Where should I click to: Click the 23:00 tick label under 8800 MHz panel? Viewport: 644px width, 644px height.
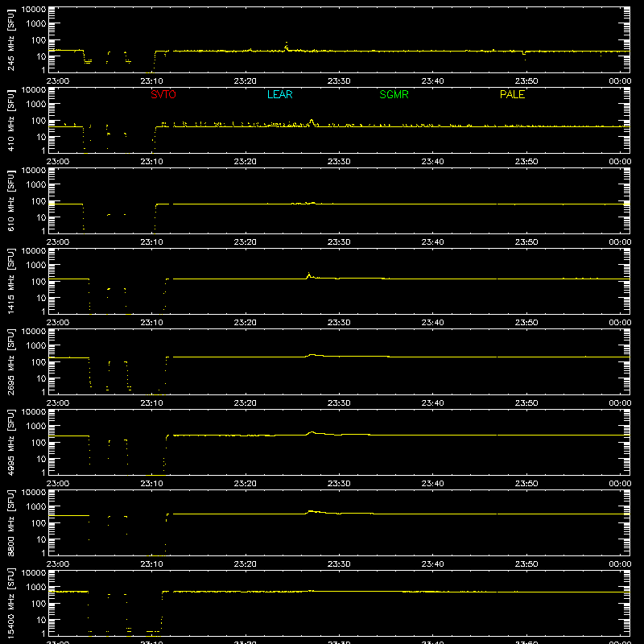tap(57, 564)
